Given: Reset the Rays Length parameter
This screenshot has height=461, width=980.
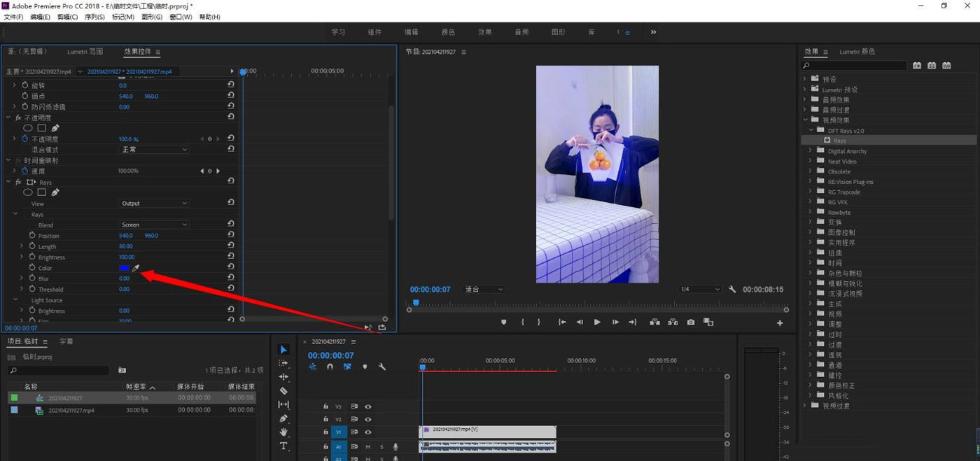Looking at the screenshot, I should 231,246.
